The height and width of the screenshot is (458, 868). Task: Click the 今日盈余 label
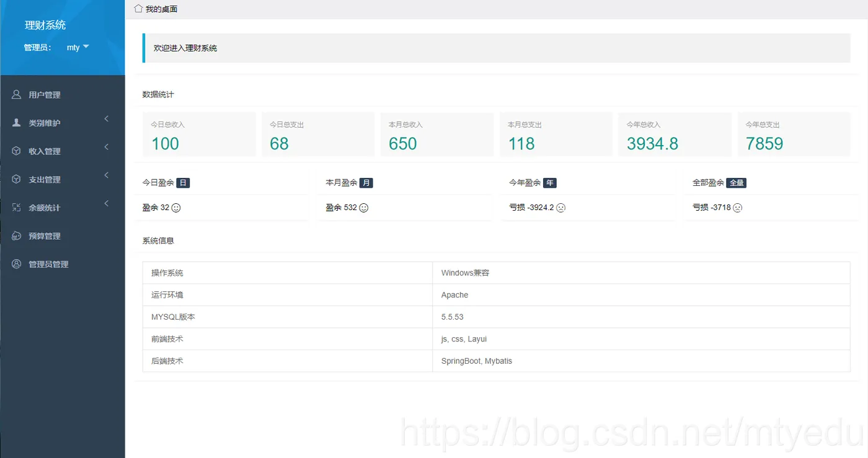(158, 183)
